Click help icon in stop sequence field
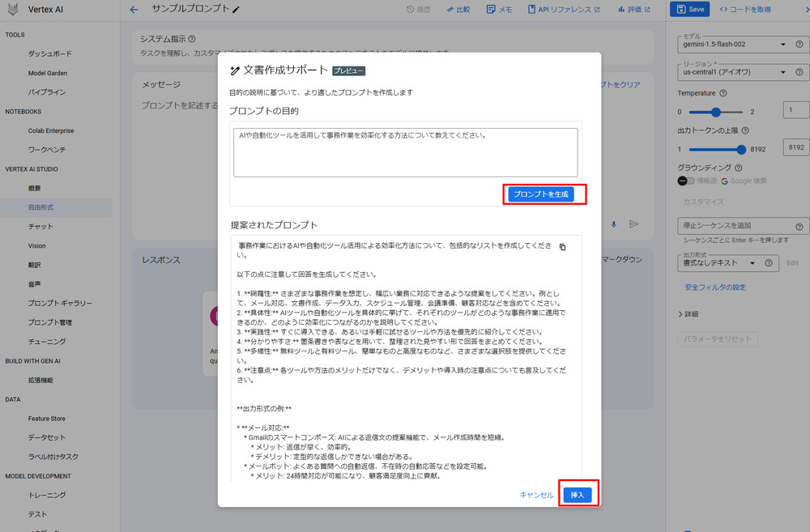Viewport: 810px width, 532px height. pos(799,226)
